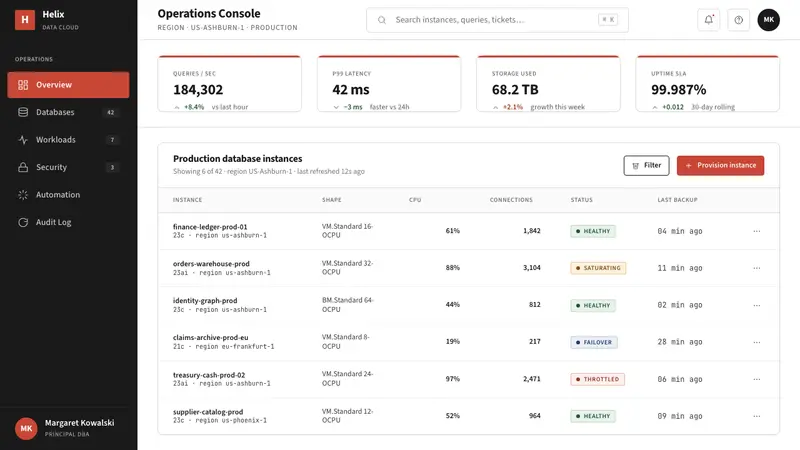Viewport: 800px width, 450px height.
Task: Click HEALTHY badge for identity-graph-prod
Action: (593, 305)
